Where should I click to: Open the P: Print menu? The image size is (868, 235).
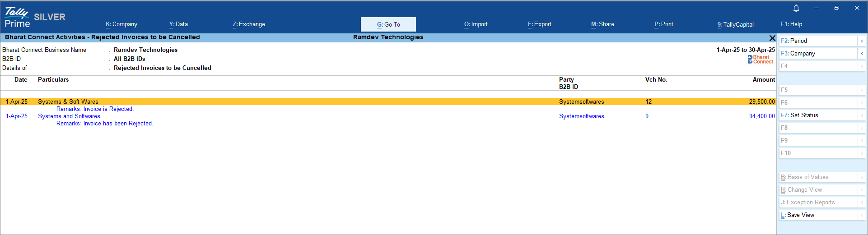pyautogui.click(x=664, y=24)
